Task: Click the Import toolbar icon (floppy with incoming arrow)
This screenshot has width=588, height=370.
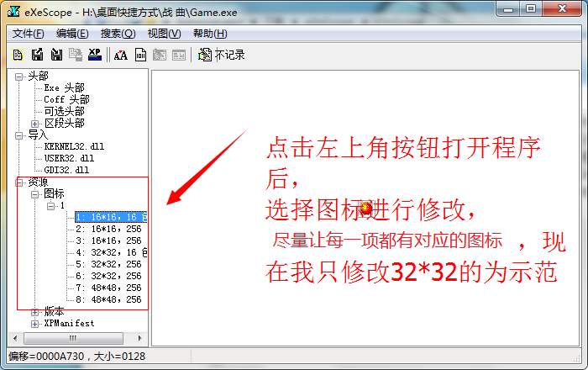Action: [x=56, y=55]
